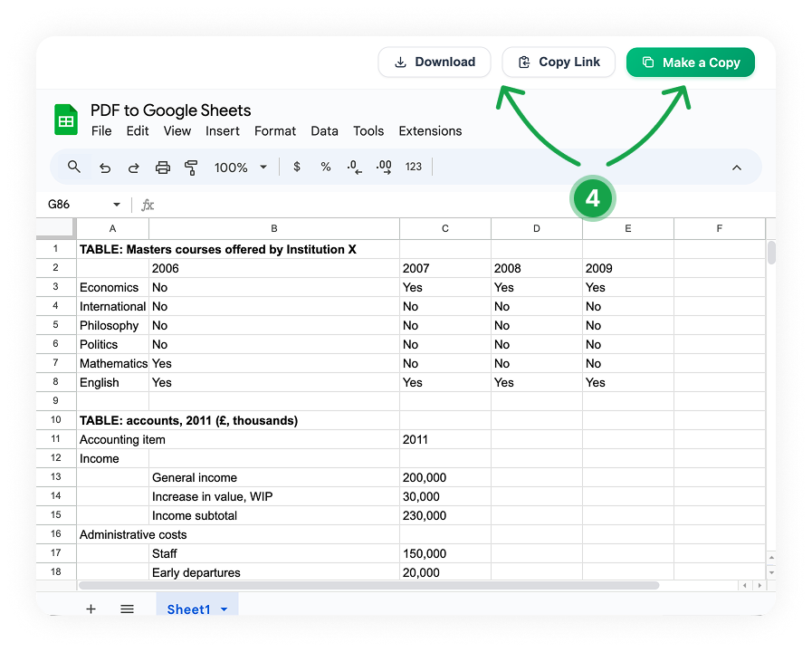812x652 pixels.
Task: Click the Download button
Action: click(435, 62)
